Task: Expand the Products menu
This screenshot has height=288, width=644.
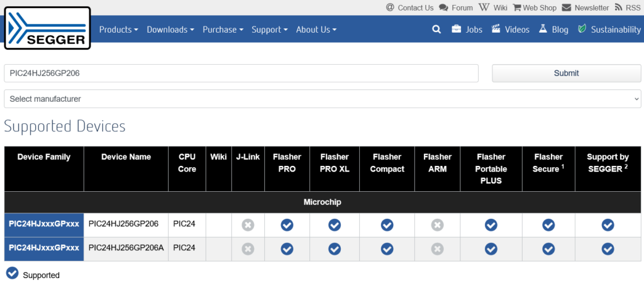Action: [x=119, y=30]
